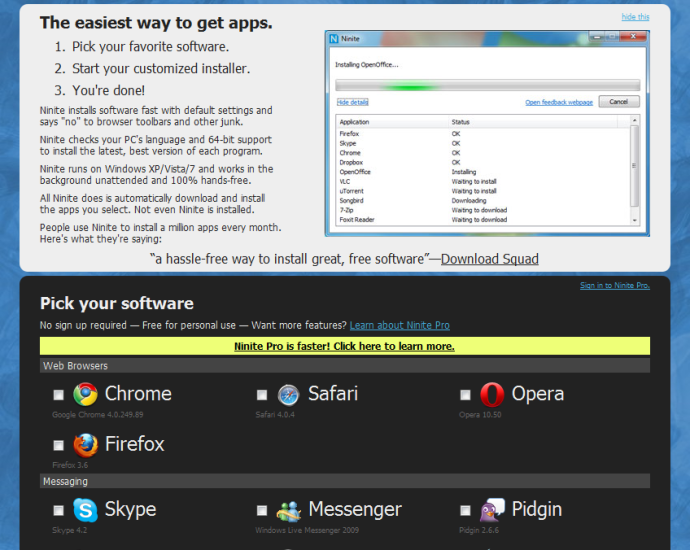
Task: Click the Pidgin label text
Action: [x=537, y=510]
